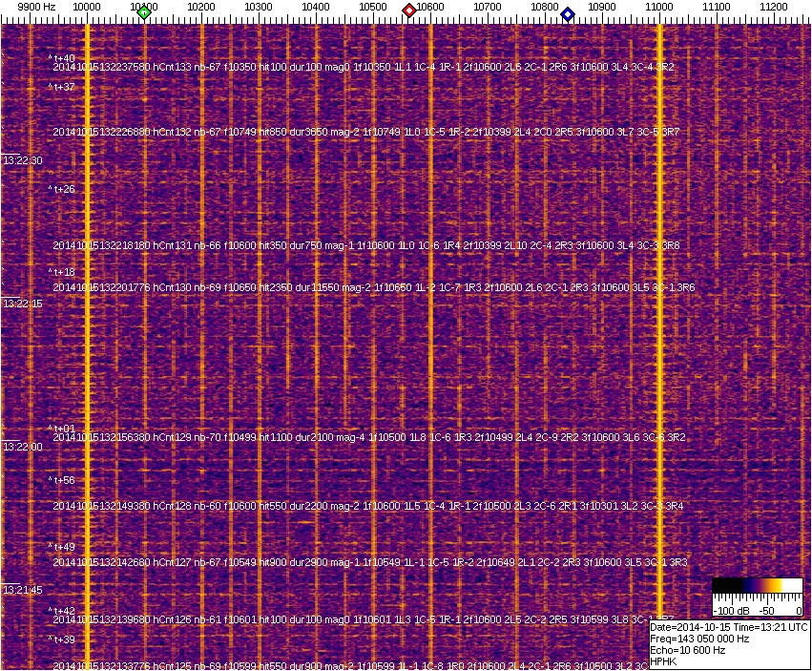Click the hCnt133 detection log line

(x=364, y=67)
